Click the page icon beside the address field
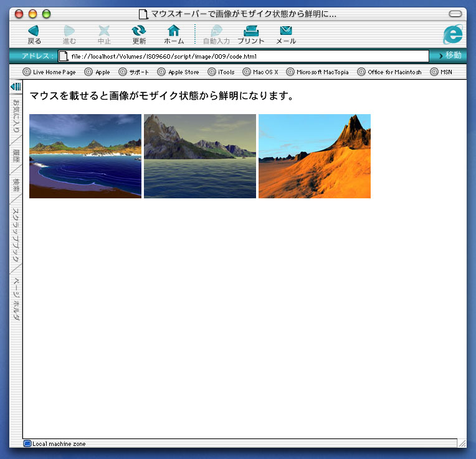Screen dimensions: 476x459 tap(64, 56)
